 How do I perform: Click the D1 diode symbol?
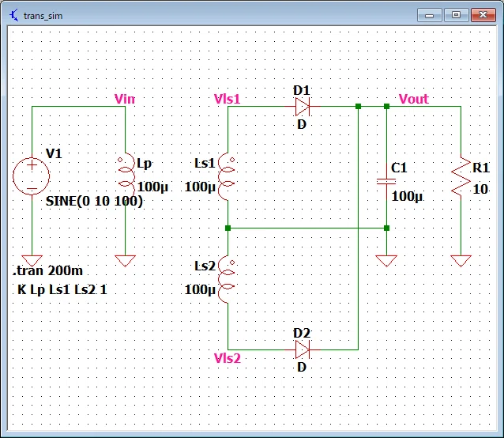point(302,107)
